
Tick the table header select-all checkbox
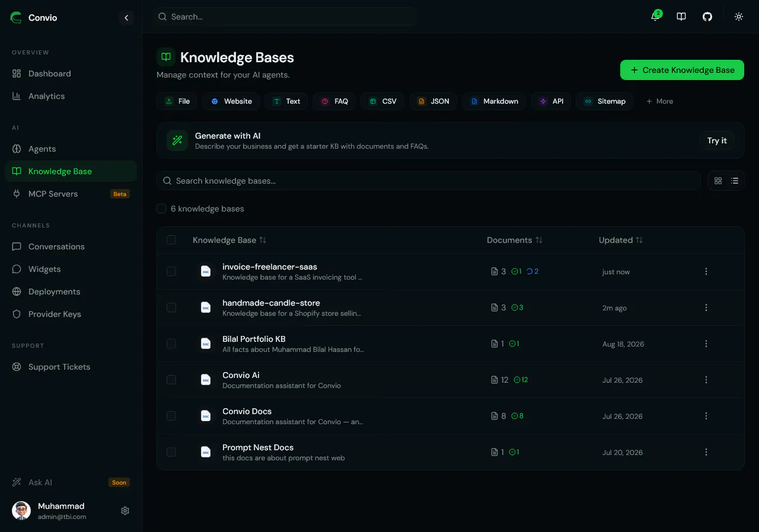tap(171, 240)
